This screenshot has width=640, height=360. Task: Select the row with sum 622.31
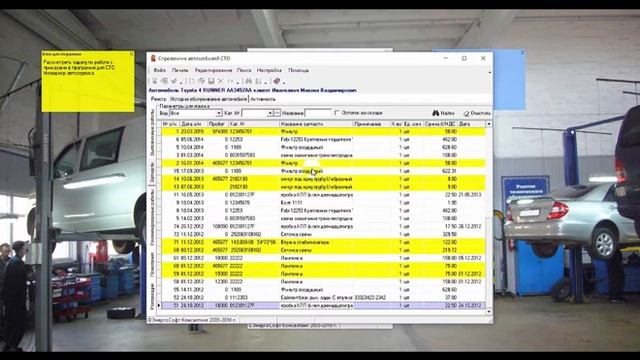click(323, 171)
